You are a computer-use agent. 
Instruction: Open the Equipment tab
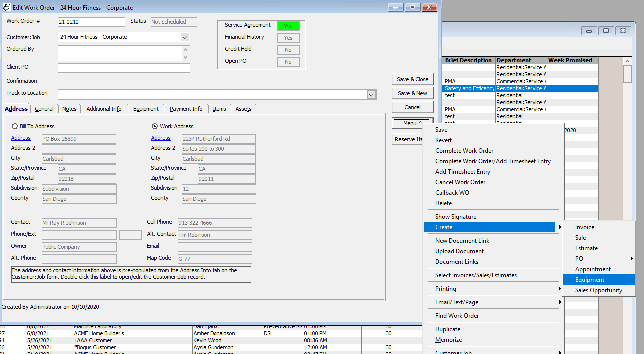[x=146, y=109]
